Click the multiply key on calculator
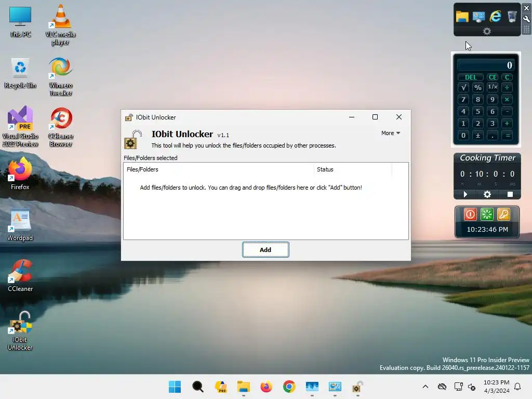The height and width of the screenshot is (399, 532). click(507, 99)
